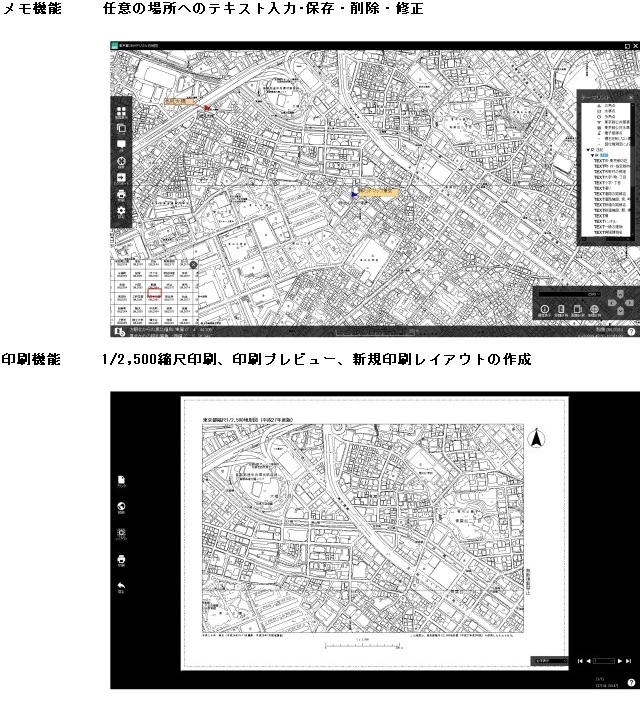Collapse the top-level theme tree triangle
This screenshot has width=640, height=703.
(x=588, y=150)
